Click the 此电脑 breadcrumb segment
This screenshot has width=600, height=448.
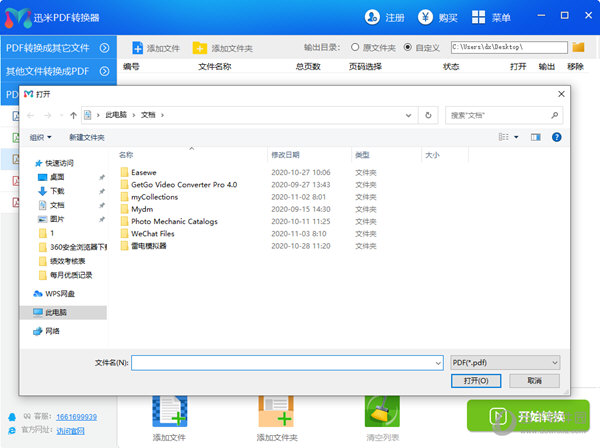click(116, 115)
